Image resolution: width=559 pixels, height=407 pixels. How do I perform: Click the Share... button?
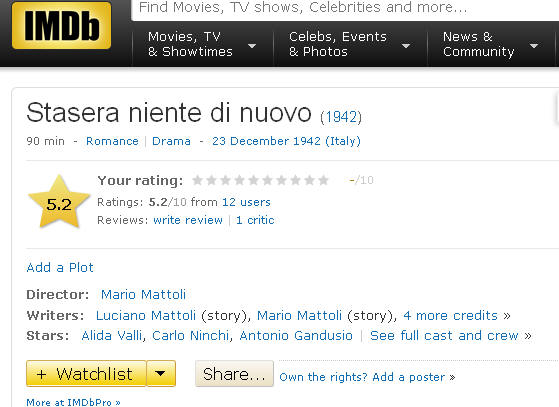[234, 373]
